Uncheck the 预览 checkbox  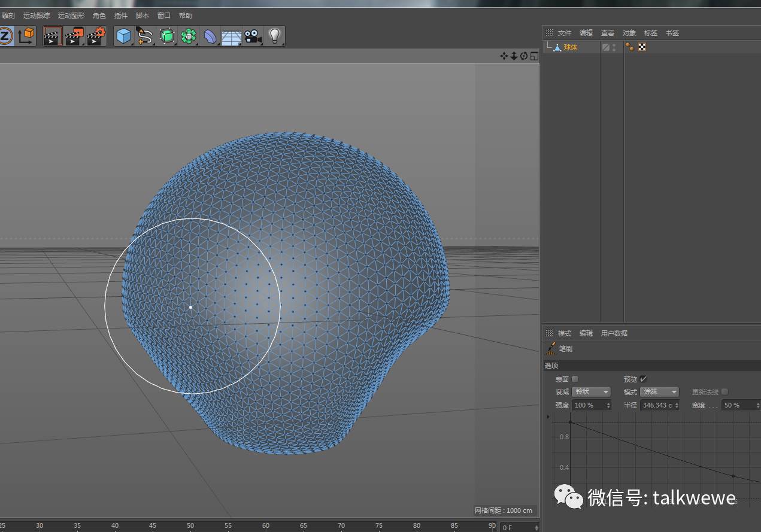coord(643,379)
